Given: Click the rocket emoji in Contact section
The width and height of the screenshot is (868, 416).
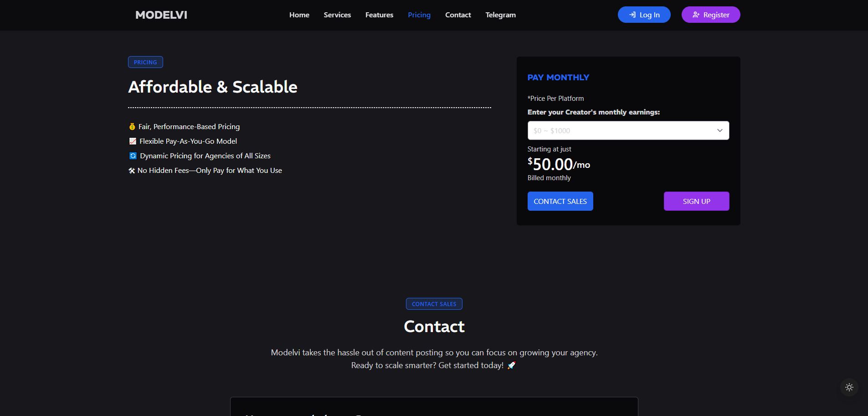Looking at the screenshot, I should pos(511,365).
